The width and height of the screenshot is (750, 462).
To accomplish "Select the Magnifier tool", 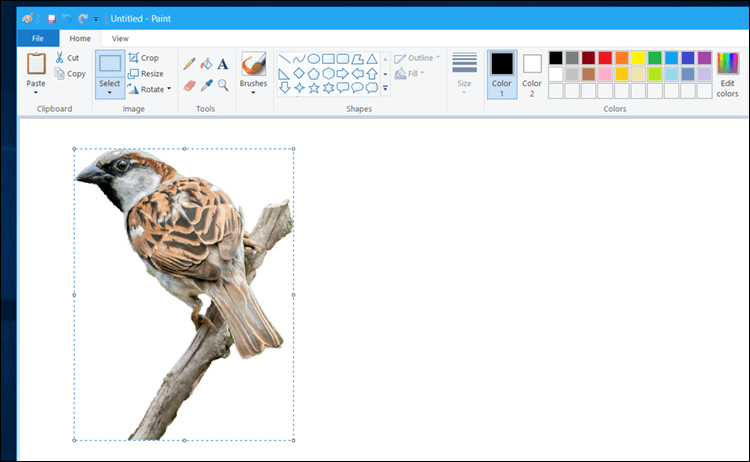I will coord(223,86).
